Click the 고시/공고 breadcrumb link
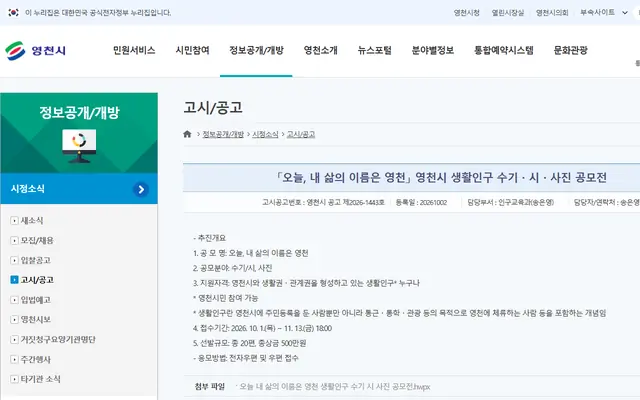The height and width of the screenshot is (400, 640). click(301, 134)
